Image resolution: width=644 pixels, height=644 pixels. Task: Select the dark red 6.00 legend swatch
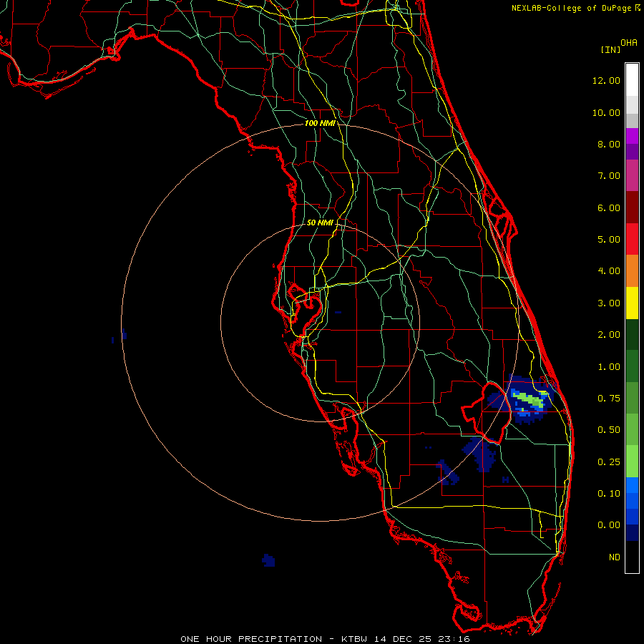pos(632,208)
